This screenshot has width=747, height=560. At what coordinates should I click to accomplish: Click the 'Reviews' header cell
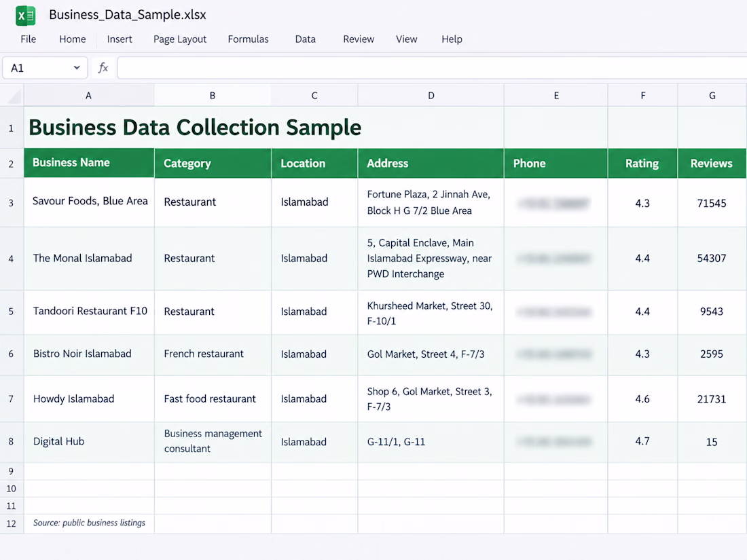pyautogui.click(x=712, y=164)
